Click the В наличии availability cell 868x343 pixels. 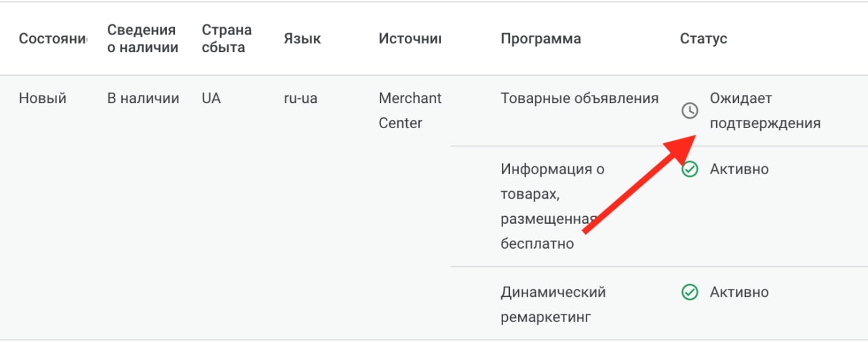click(x=143, y=98)
